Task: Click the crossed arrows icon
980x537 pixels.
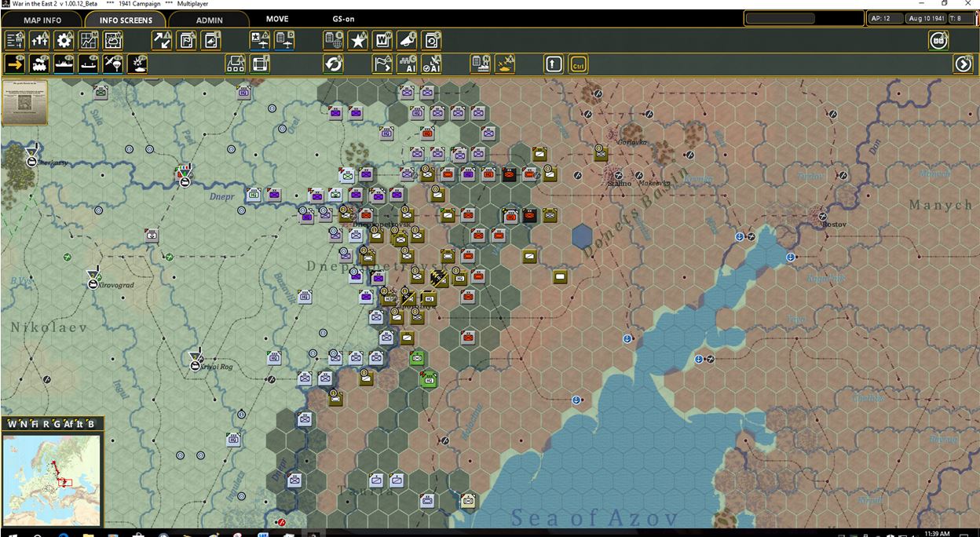Action: [162, 40]
